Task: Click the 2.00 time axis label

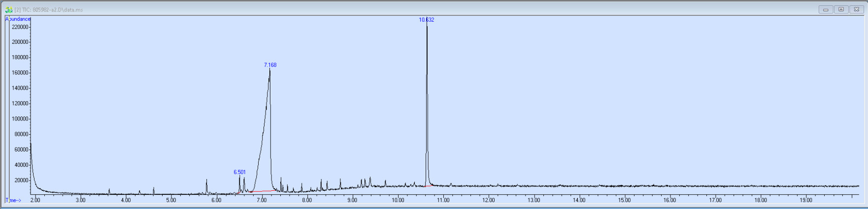Action: pyautogui.click(x=35, y=200)
